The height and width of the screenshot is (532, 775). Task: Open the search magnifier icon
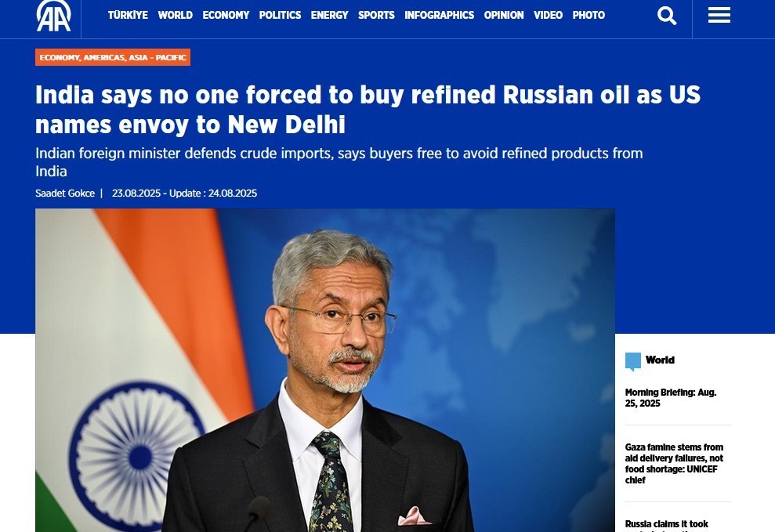pyautogui.click(x=667, y=16)
